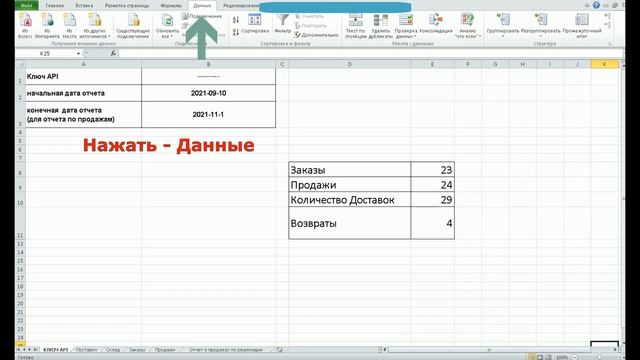Select row 8 header
The width and height of the screenshot is (640, 360).
pyautogui.click(x=20, y=170)
